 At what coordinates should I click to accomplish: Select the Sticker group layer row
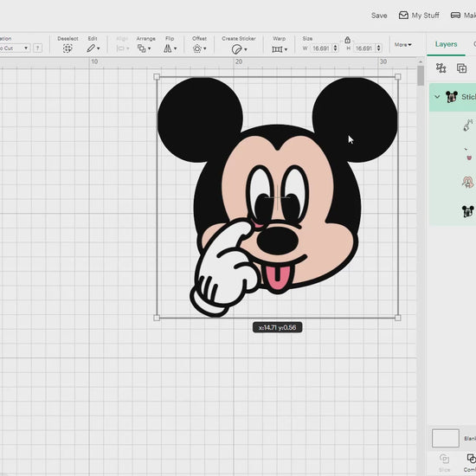point(453,97)
